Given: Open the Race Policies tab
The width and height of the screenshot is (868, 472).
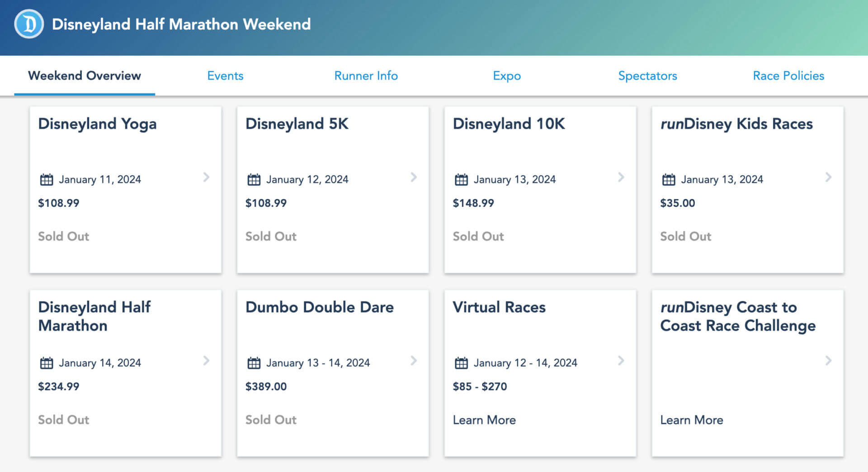Looking at the screenshot, I should coord(788,75).
